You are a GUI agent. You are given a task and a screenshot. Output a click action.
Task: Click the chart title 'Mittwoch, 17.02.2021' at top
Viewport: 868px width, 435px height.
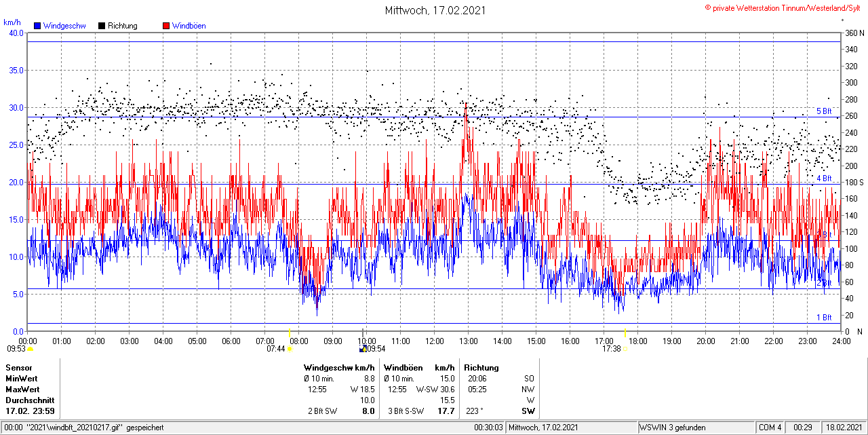pyautogui.click(x=435, y=10)
